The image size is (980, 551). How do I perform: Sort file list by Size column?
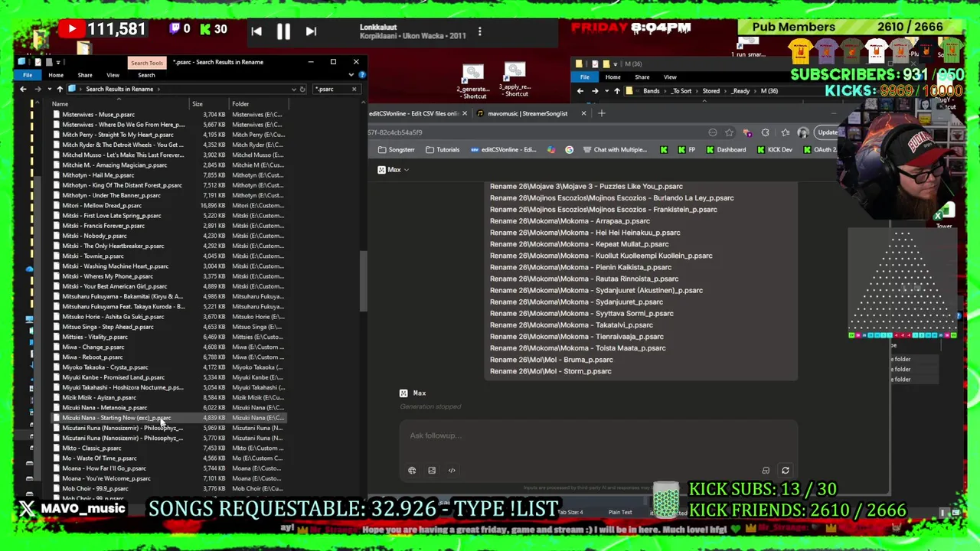[x=198, y=103]
